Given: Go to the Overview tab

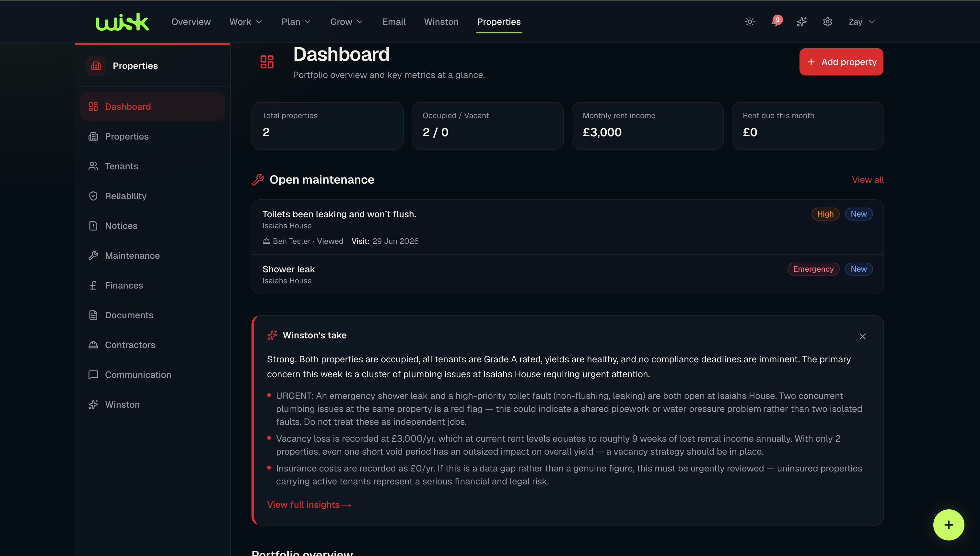Looking at the screenshot, I should tap(191, 22).
